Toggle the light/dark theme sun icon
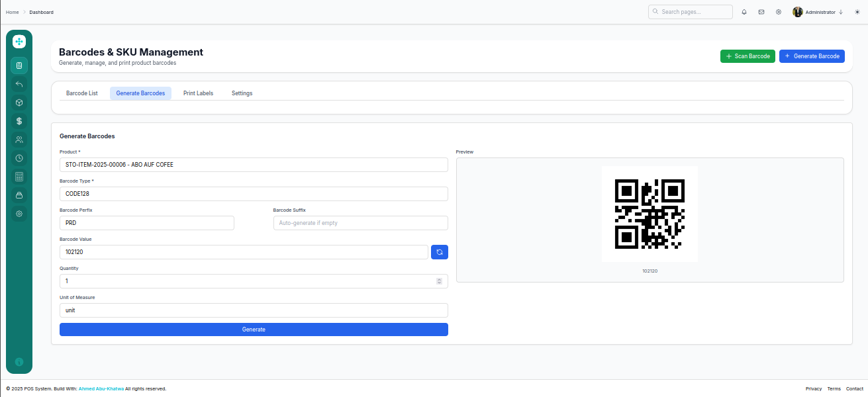This screenshot has height=397, width=868. tap(857, 12)
